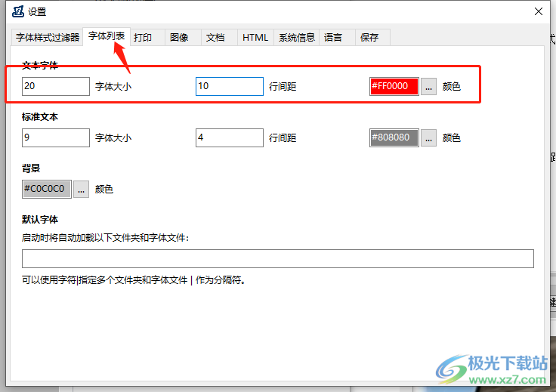Open color picker button next to #808080

[428, 138]
